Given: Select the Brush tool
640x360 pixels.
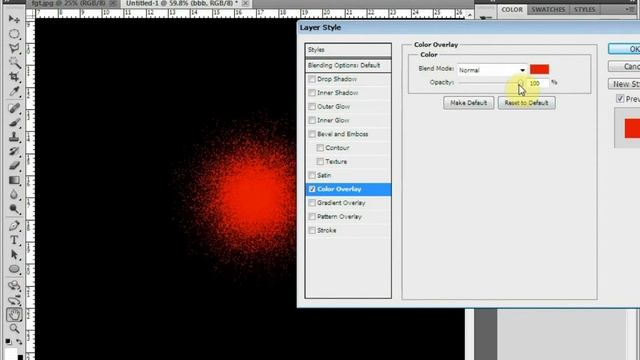Looking at the screenshot, I should [14, 122].
